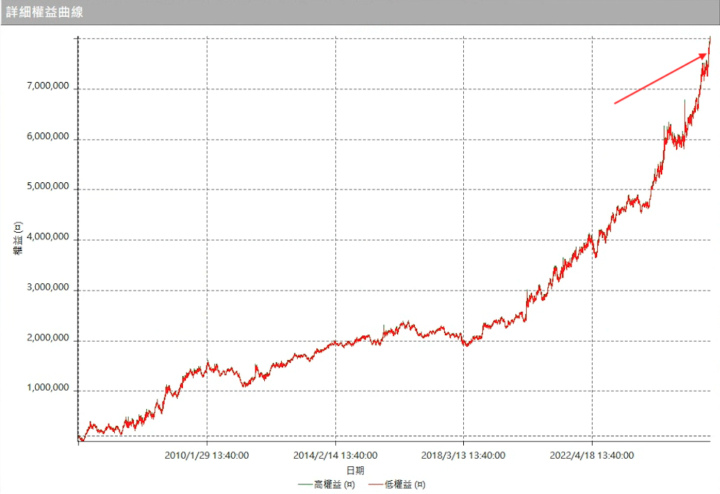
Task: Click the 日期 x-axis title
Action: click(x=355, y=470)
